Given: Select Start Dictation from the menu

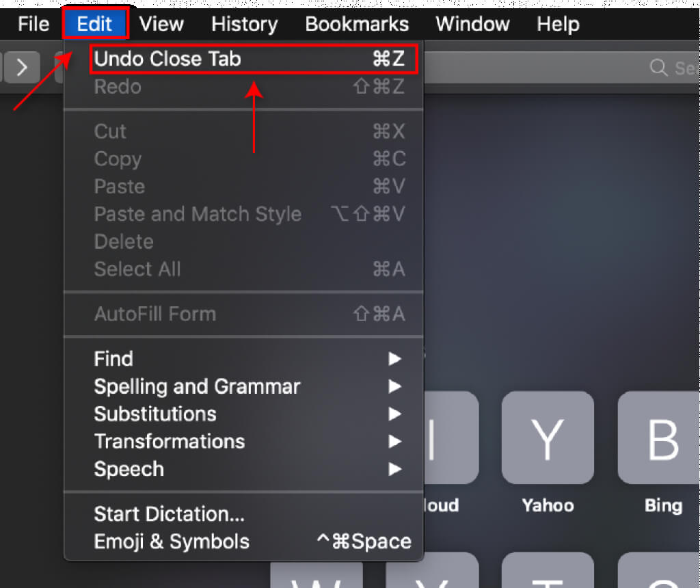Looking at the screenshot, I should (170, 514).
